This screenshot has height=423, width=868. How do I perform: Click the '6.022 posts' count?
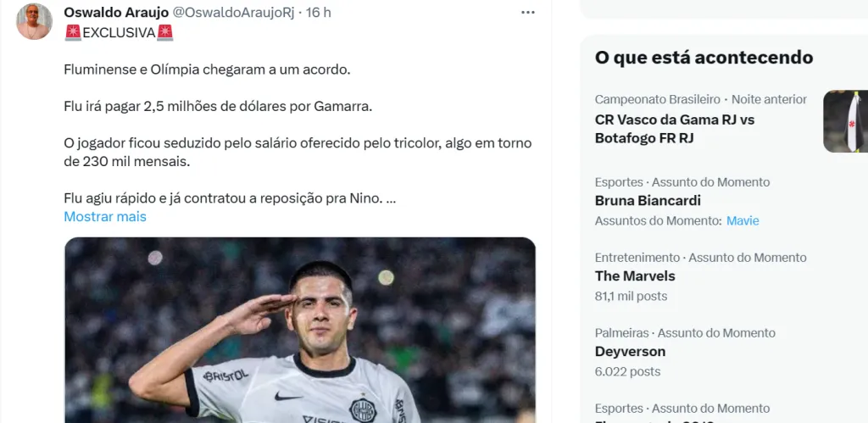[x=627, y=371]
